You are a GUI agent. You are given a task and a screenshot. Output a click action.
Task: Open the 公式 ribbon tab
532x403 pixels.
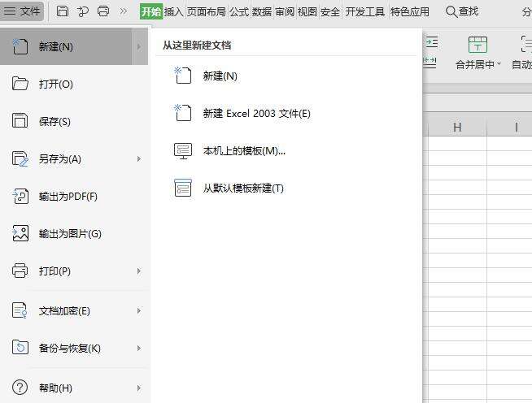pos(239,12)
